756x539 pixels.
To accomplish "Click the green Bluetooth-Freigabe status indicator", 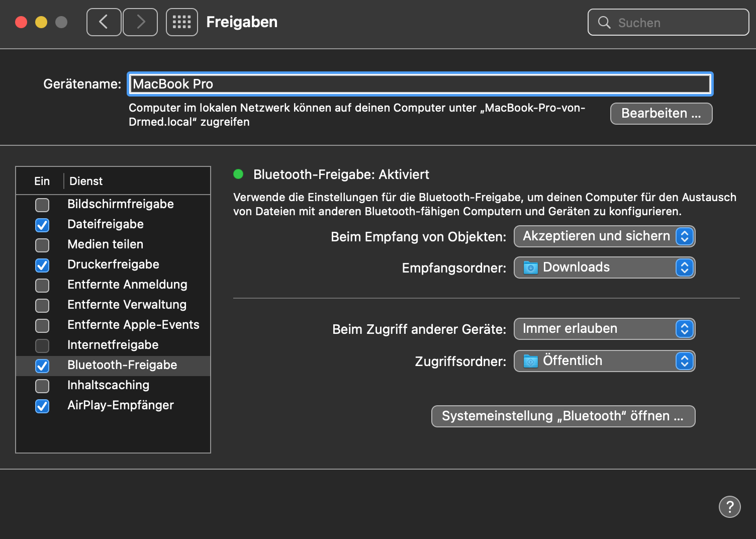I will [238, 174].
